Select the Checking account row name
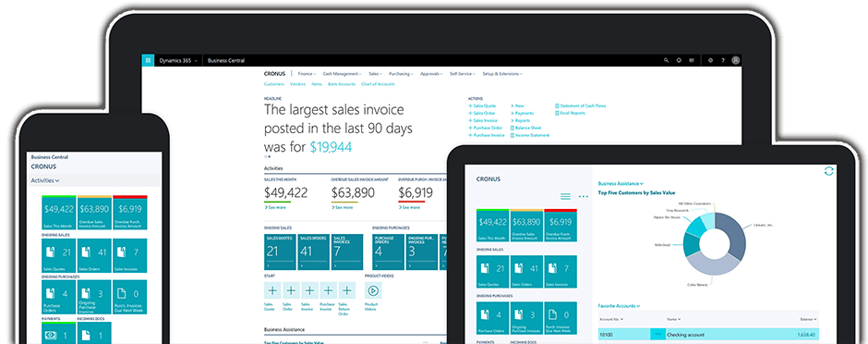Image resolution: width=868 pixels, height=344 pixels. pyautogui.click(x=686, y=335)
